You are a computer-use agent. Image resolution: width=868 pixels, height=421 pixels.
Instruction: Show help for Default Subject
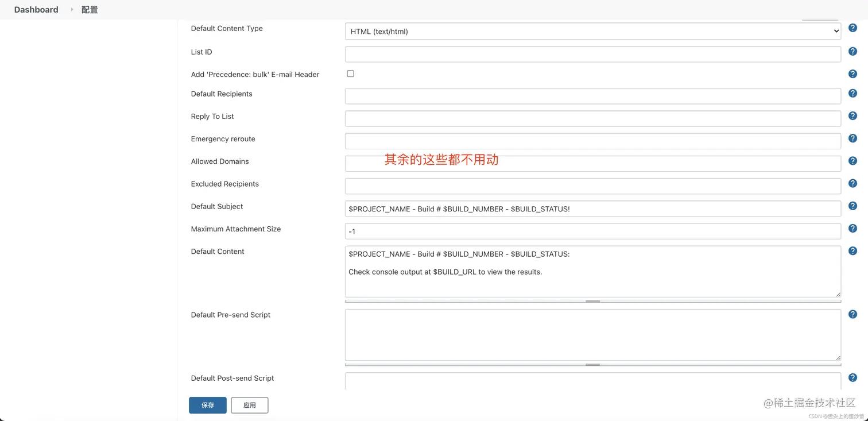(x=852, y=206)
